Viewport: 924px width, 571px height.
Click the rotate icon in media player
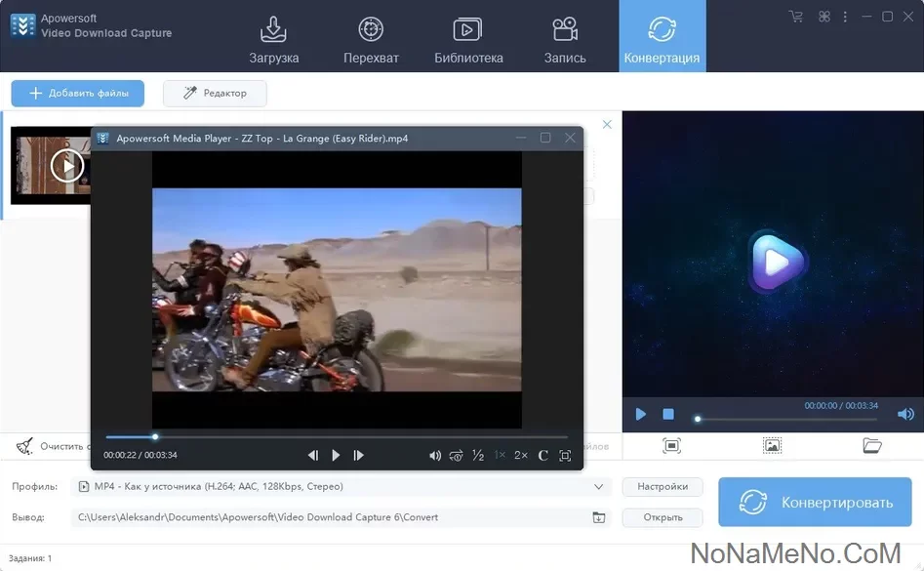pos(542,455)
